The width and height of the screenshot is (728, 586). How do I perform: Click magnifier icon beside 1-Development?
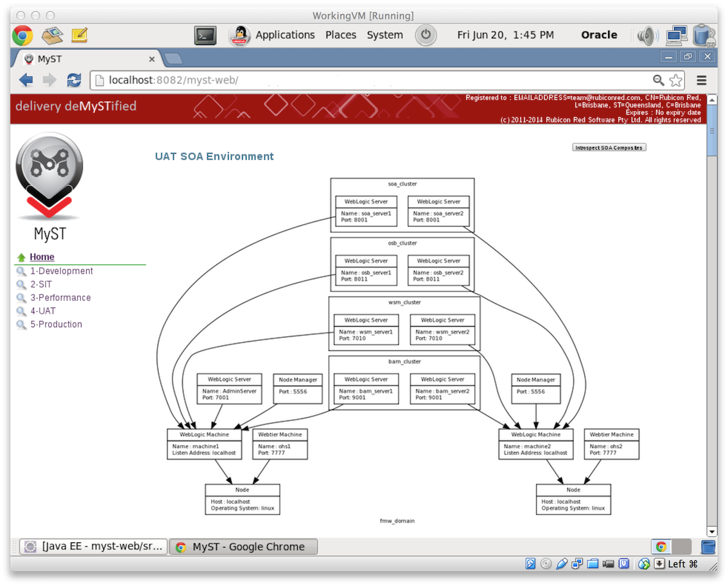(x=21, y=271)
